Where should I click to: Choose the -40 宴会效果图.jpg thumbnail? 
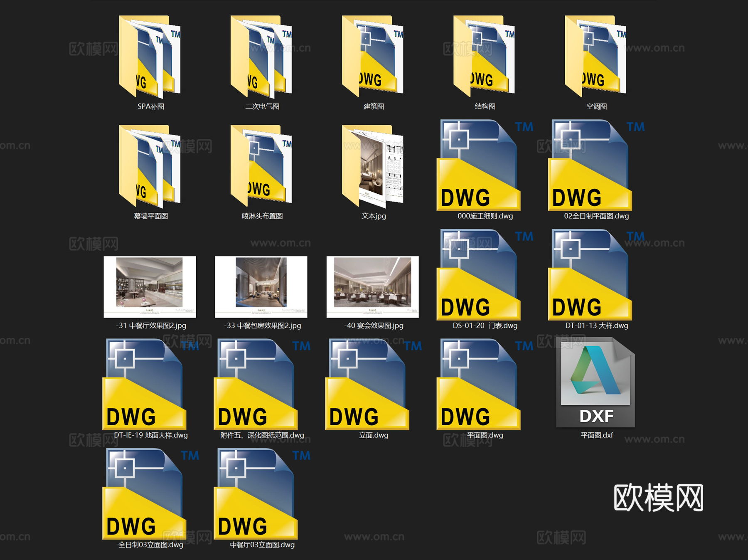(373, 287)
